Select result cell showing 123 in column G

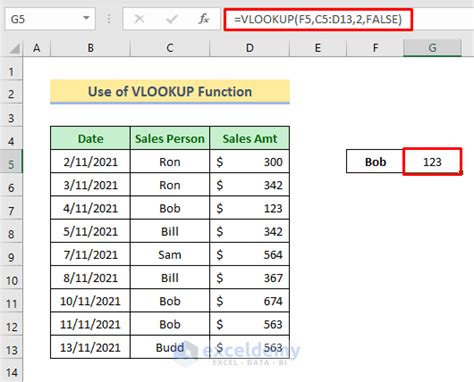coord(432,162)
